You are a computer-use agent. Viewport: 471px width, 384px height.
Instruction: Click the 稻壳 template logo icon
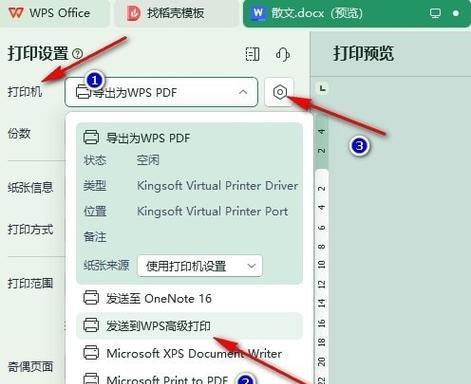[134, 13]
